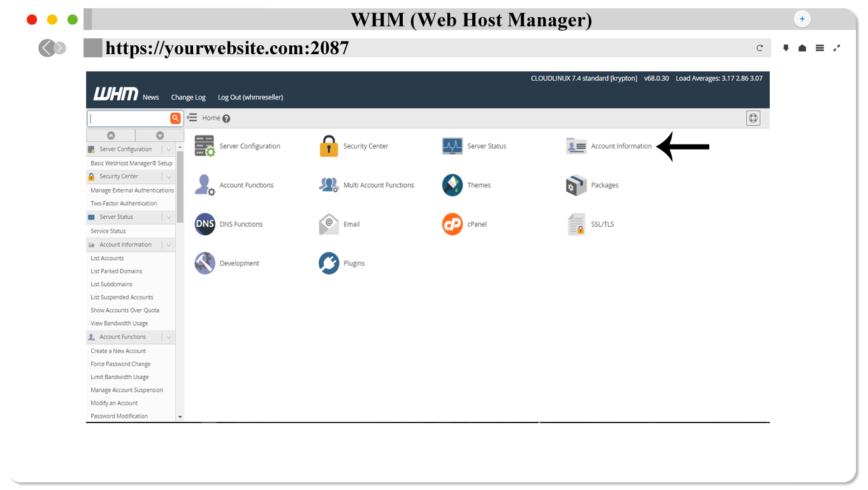
Task: Click the browser fullscreen expand icon
Action: (x=837, y=48)
